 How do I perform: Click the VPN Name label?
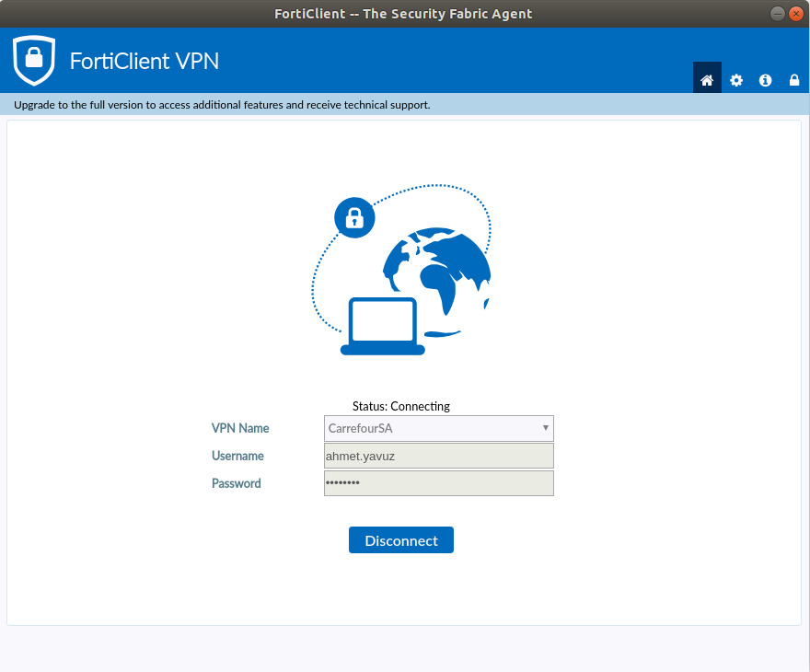coord(240,428)
